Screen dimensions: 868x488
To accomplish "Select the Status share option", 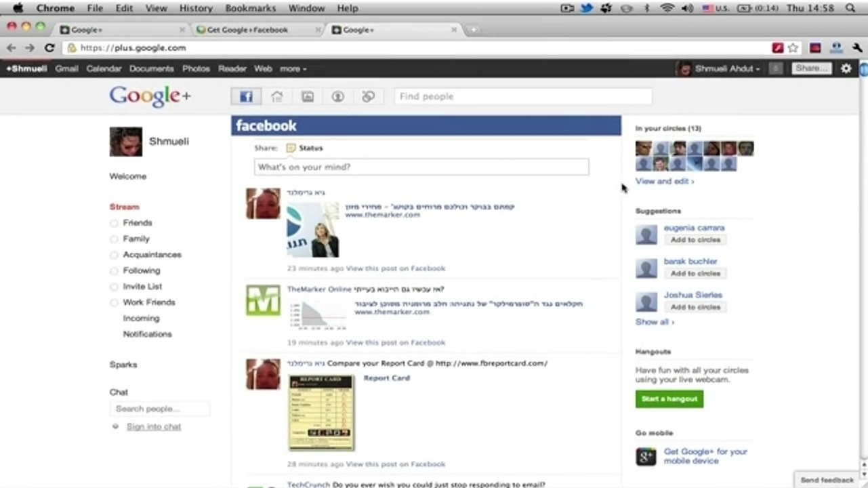I will pos(305,148).
